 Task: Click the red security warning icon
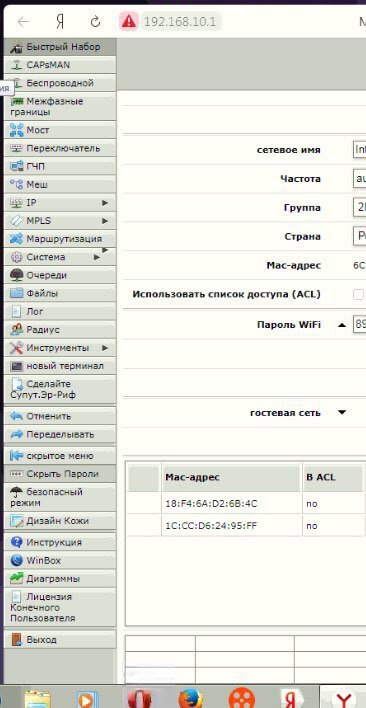129,22
